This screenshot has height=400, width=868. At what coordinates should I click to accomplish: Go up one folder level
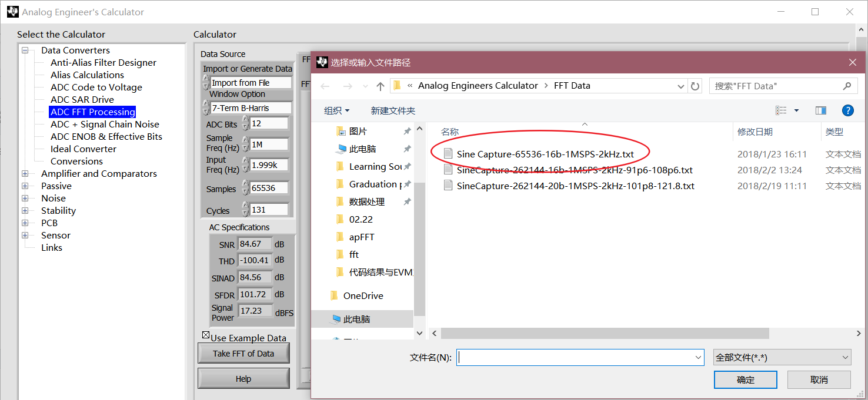click(380, 86)
